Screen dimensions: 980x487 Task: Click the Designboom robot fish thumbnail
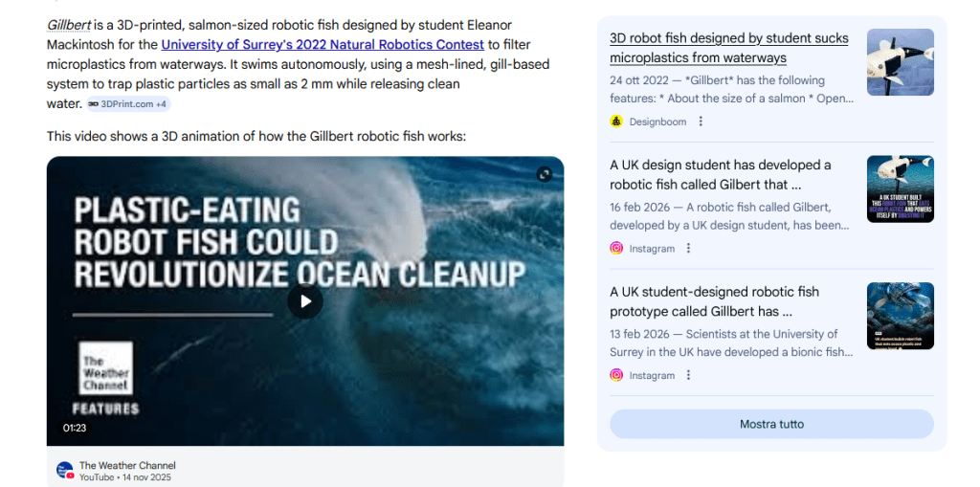pos(900,62)
